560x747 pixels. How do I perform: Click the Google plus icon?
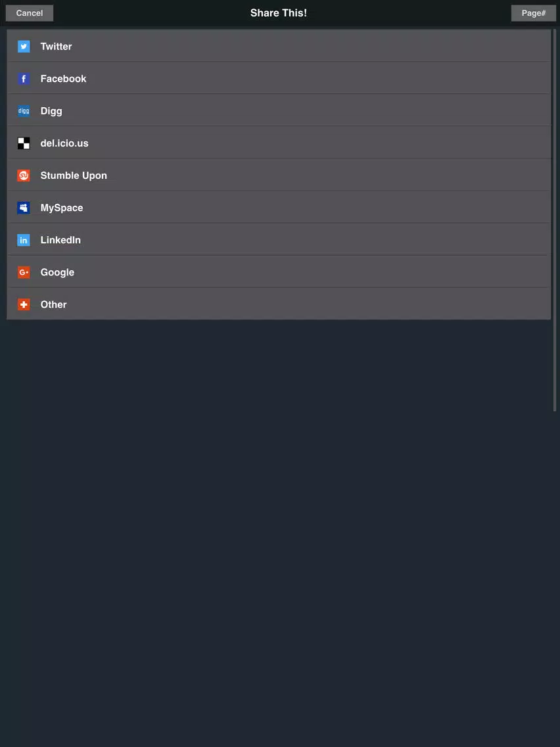(x=24, y=272)
